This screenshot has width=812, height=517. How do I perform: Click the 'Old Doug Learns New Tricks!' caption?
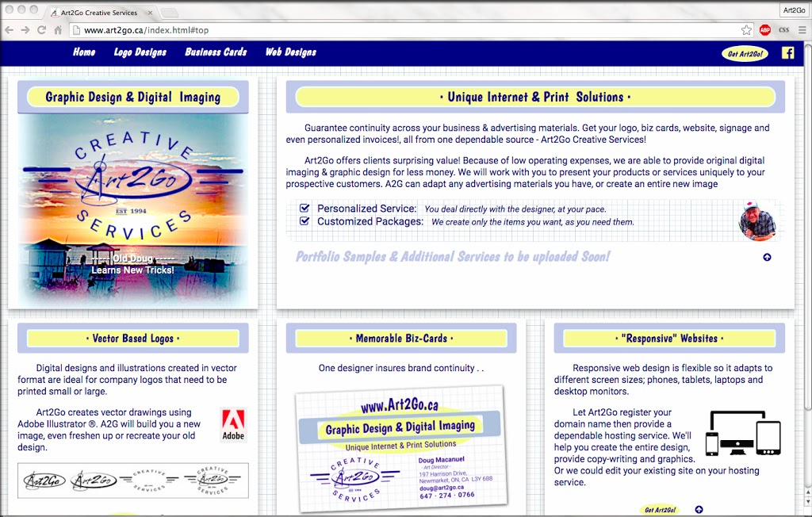(132, 264)
